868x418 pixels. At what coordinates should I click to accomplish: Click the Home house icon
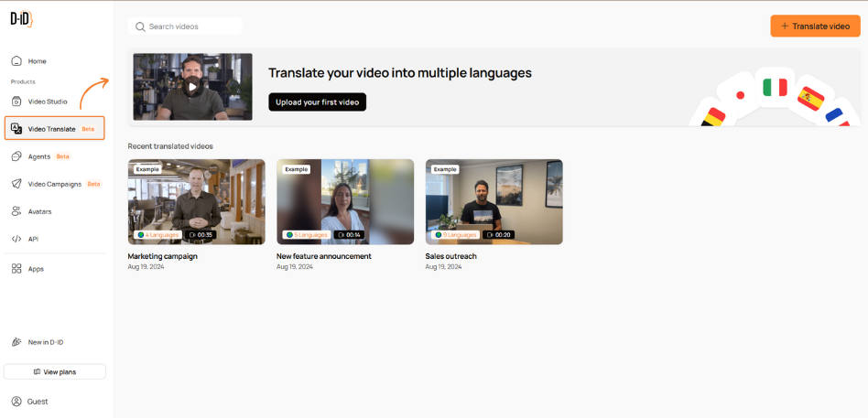[17, 60]
